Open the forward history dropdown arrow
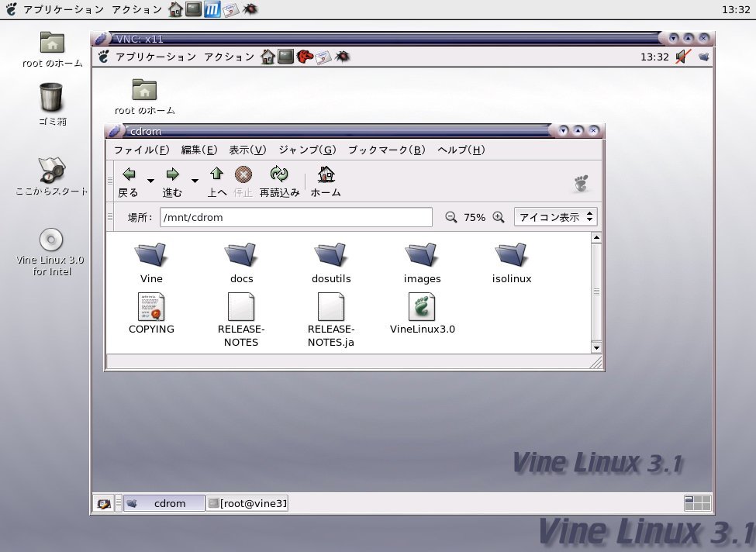Image resolution: width=756 pixels, height=552 pixels. pos(195,181)
